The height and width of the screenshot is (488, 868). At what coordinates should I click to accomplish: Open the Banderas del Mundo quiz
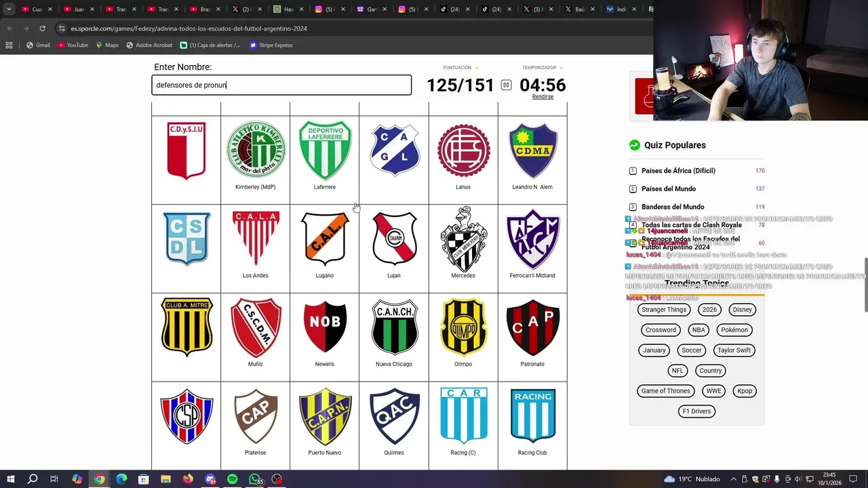[673, 207]
